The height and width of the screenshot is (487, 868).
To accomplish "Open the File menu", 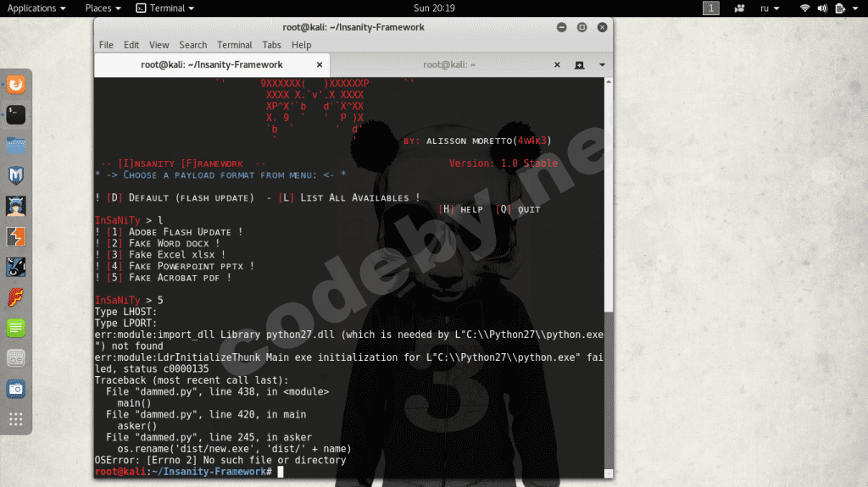I will 106,45.
